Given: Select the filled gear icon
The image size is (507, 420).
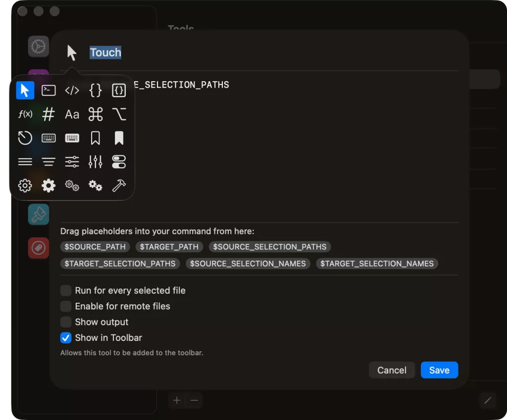Looking at the screenshot, I should click(49, 186).
